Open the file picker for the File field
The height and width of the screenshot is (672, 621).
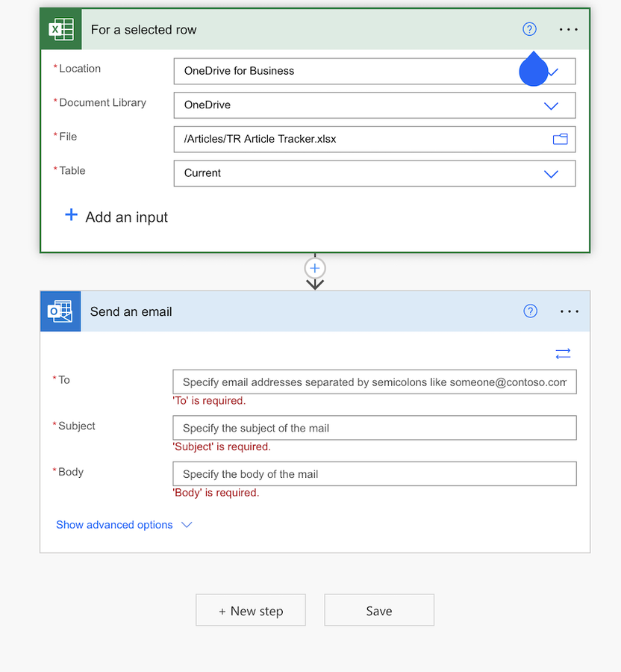561,139
